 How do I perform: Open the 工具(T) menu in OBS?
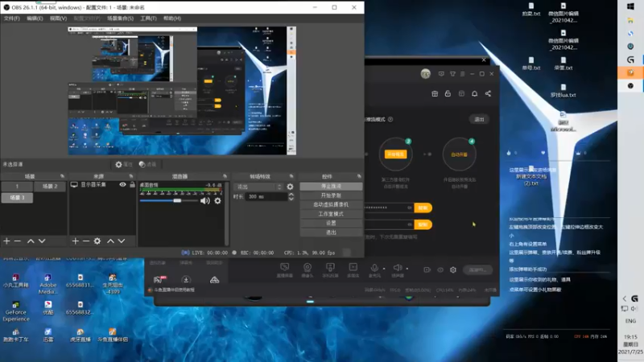pos(148,19)
